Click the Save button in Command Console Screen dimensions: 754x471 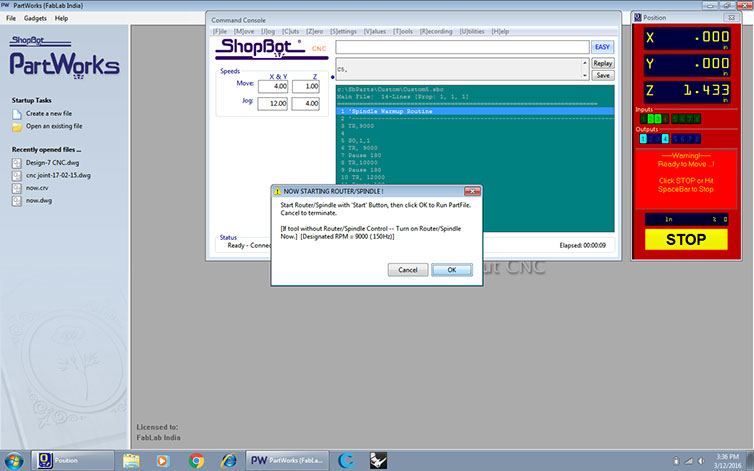point(602,76)
